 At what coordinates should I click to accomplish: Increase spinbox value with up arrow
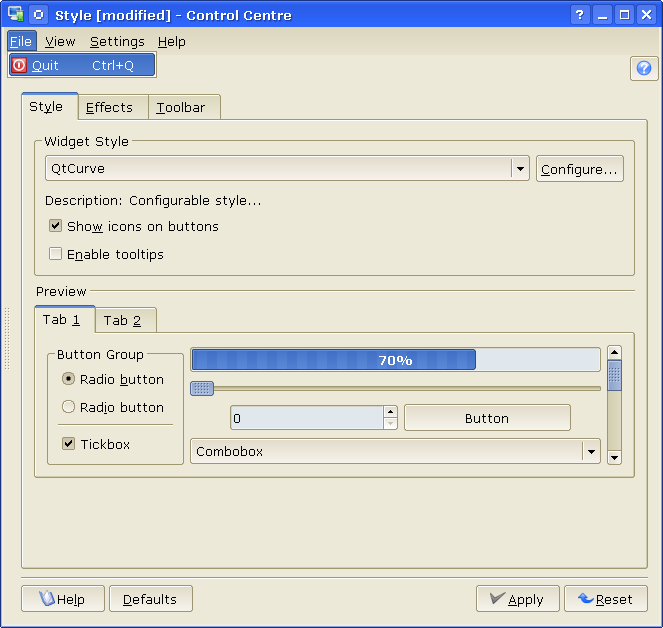(x=390, y=411)
